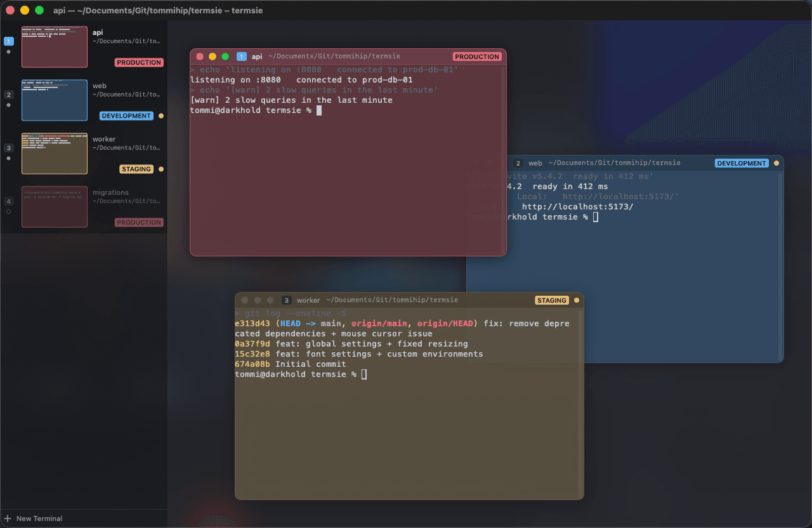Click the number 2 badge in the sidebar
Screen dimensions: 812x528
(8, 95)
